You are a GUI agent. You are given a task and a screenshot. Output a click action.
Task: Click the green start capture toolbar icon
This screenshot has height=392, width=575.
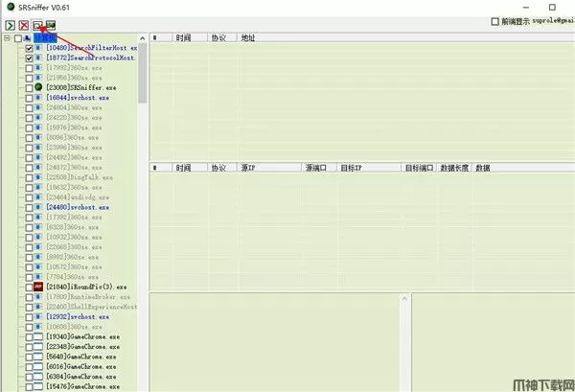pos(10,24)
